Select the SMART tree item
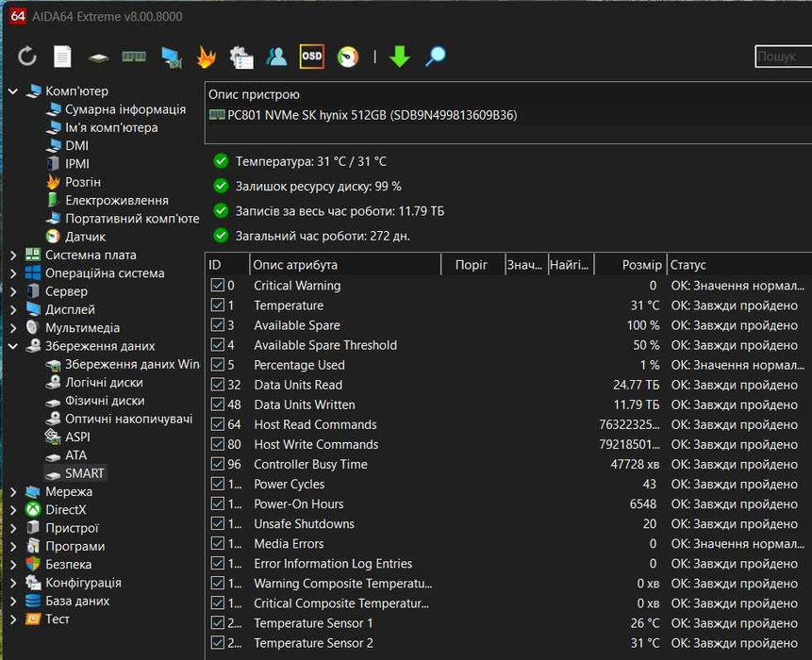Viewport: 812px width, 660px height. (x=84, y=473)
